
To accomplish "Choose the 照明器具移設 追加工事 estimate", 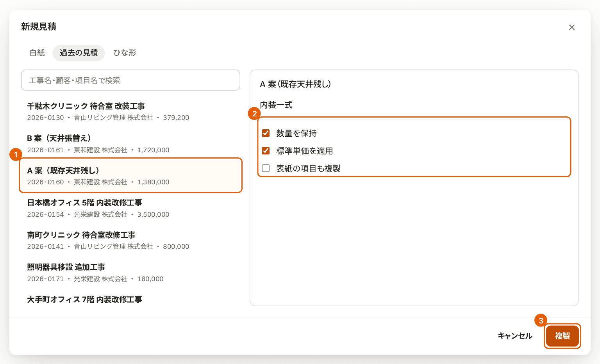I will (130, 273).
